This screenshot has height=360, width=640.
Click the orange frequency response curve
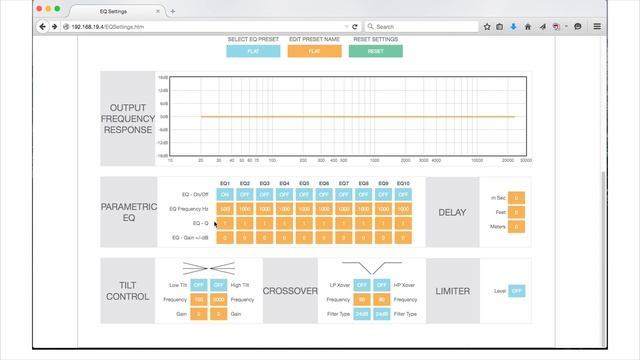(x=358, y=117)
